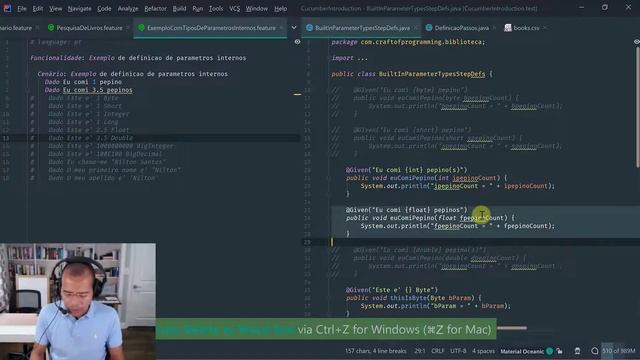Click the class icon on BuiltInParameterTypesStepDefs tab
This screenshot has height=360, width=640.
pyautogui.click(x=309, y=28)
